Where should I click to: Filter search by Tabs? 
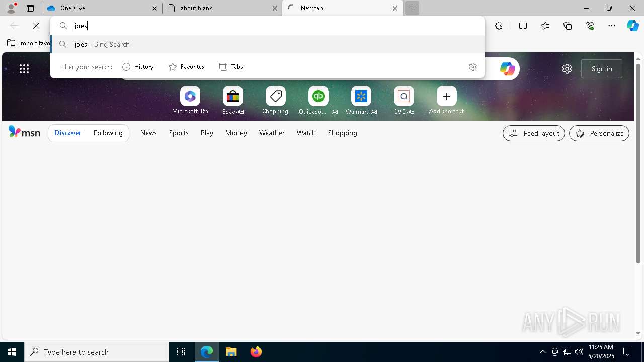[231, 67]
